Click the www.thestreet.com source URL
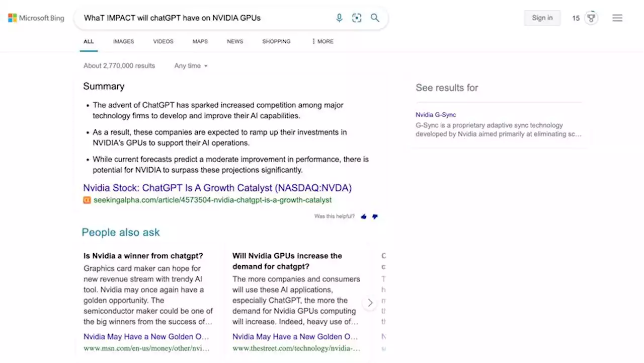644x363 pixels. 296,348
